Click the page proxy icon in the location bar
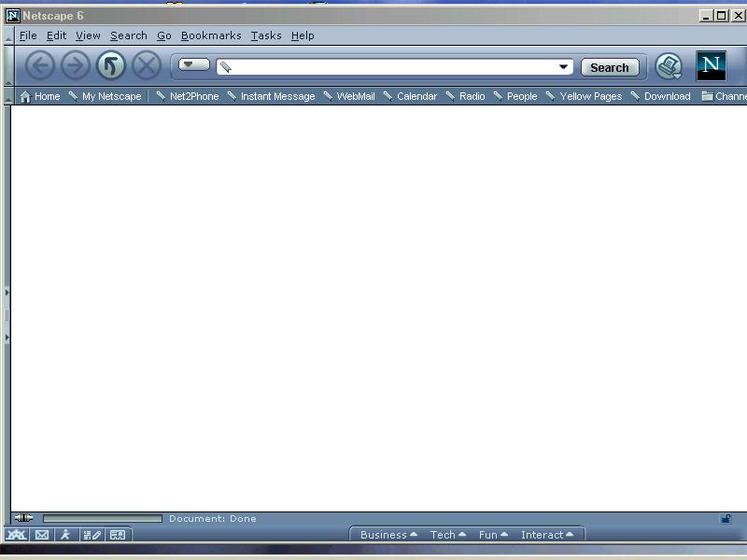This screenshot has width=747, height=560. pos(226,67)
